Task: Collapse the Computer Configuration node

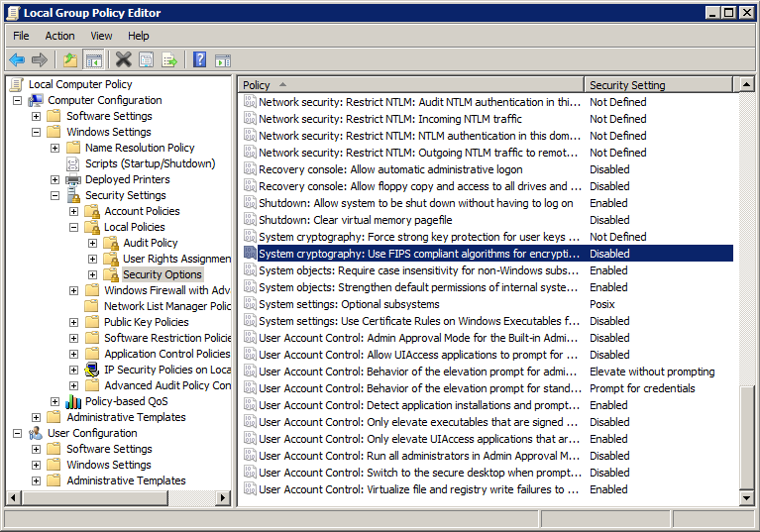Action: point(18,100)
